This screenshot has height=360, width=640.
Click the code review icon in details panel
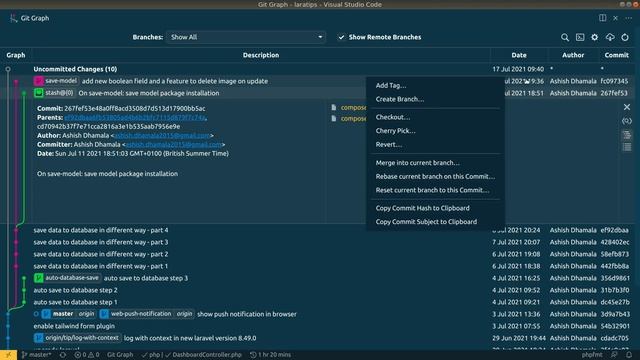[627, 121]
